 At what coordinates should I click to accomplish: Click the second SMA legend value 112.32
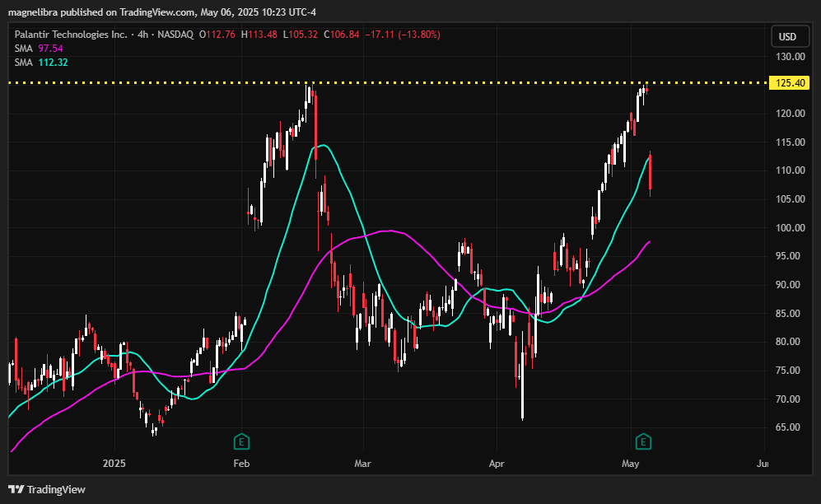point(53,63)
